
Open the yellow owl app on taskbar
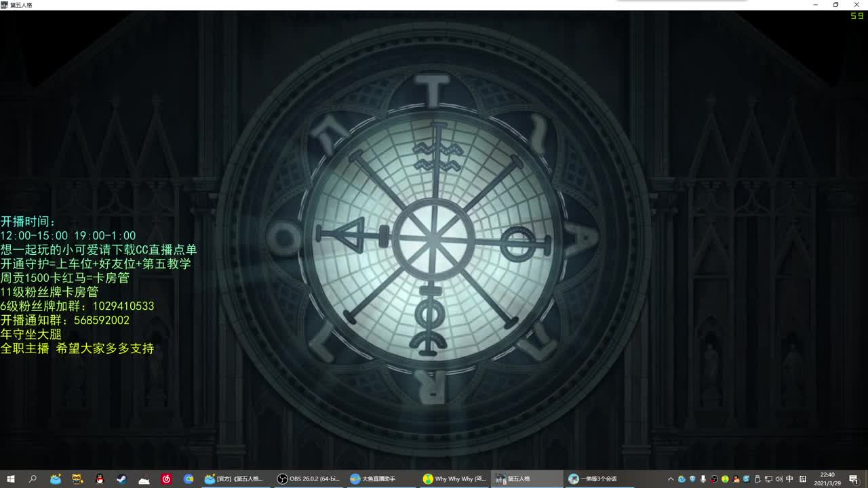78,479
